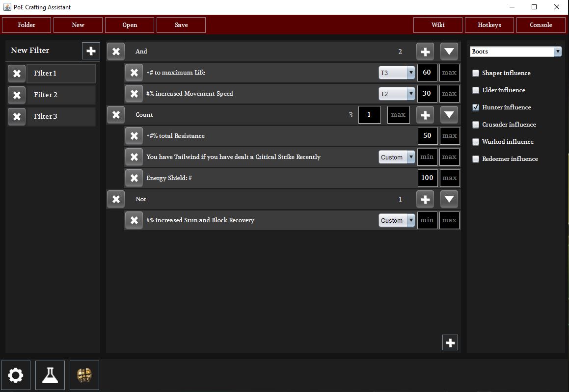Image resolution: width=569 pixels, height=392 pixels.
Task: Add a new filter with plus icon
Action: tap(91, 51)
